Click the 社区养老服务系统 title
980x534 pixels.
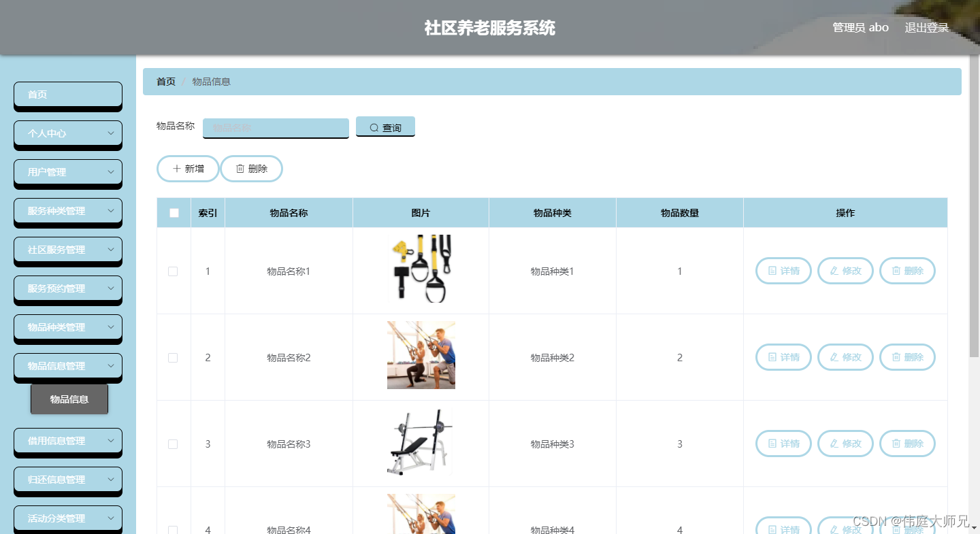pos(490,28)
